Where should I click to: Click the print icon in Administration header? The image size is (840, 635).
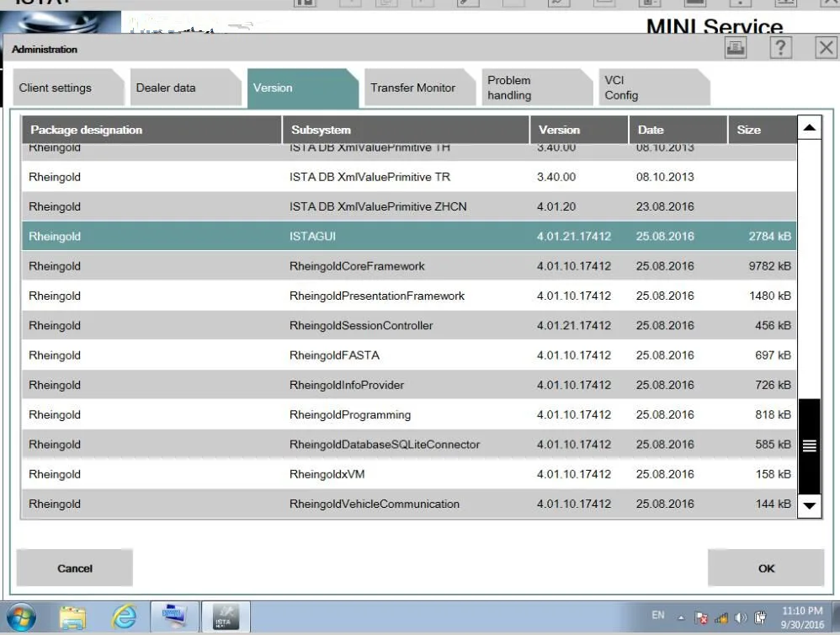point(736,48)
